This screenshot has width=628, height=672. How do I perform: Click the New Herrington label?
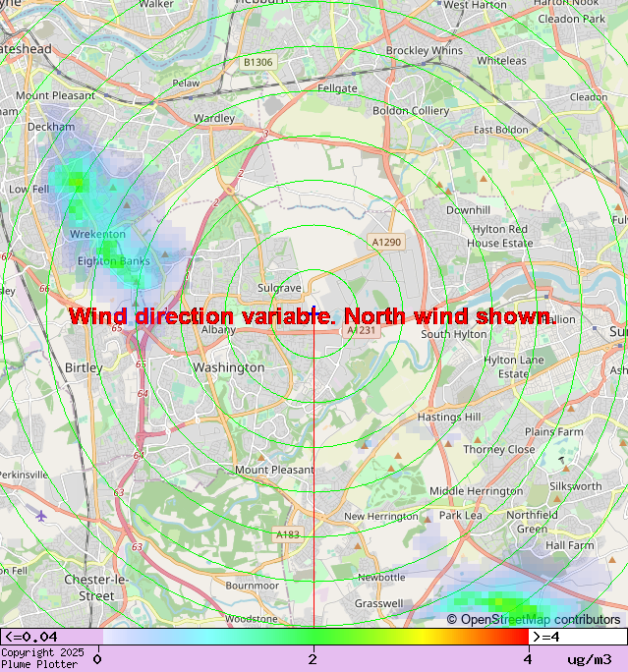(x=381, y=517)
